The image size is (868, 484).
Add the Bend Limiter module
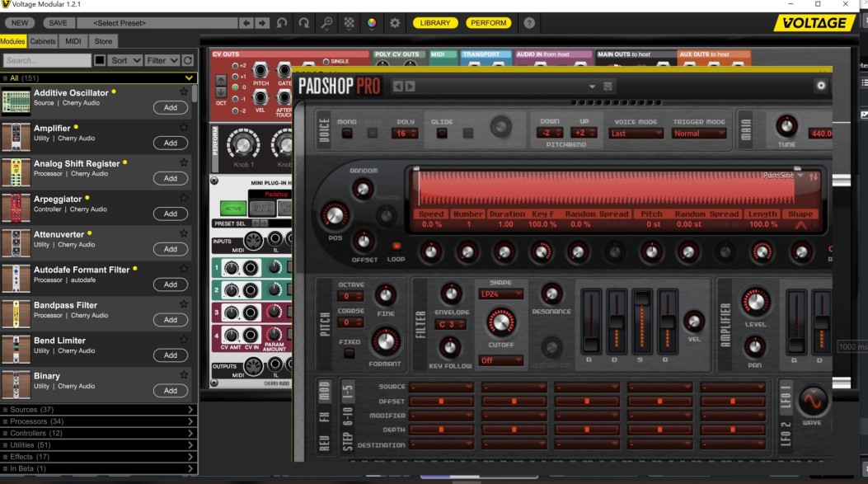tap(171, 355)
